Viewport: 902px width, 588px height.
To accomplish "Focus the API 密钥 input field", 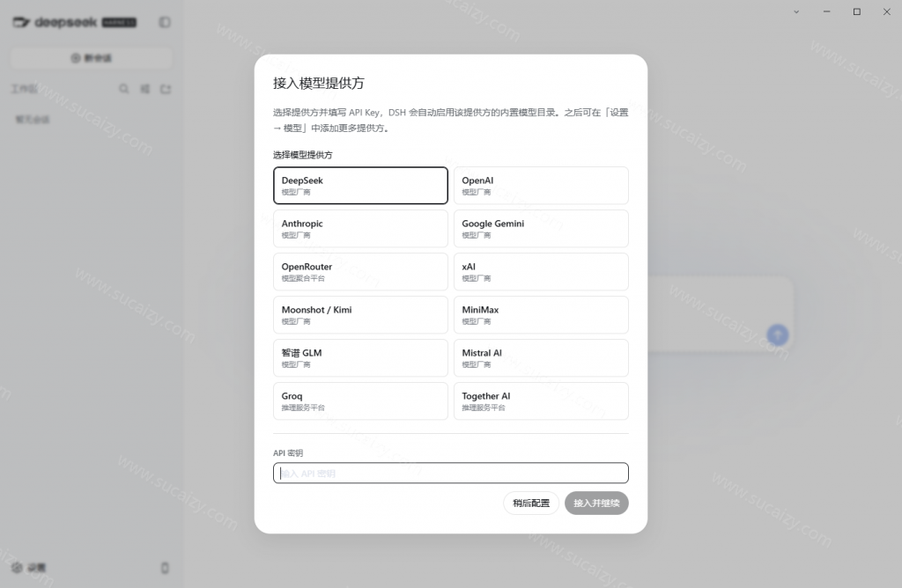I will tap(450, 473).
